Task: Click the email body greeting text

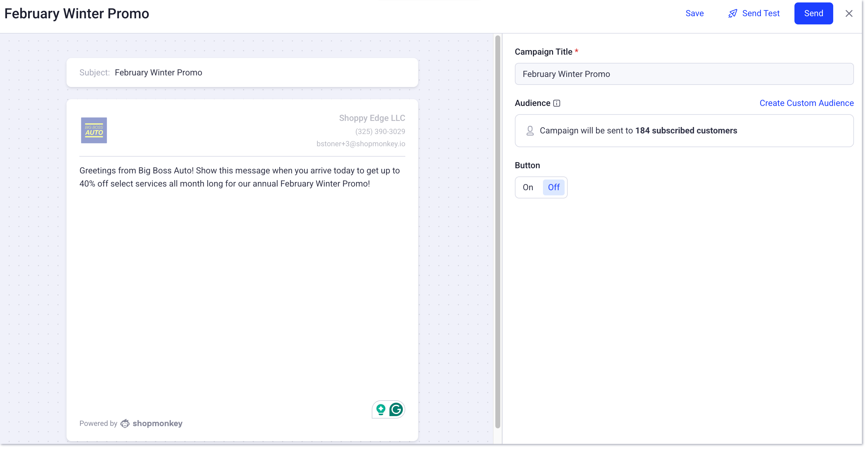Action: click(239, 177)
